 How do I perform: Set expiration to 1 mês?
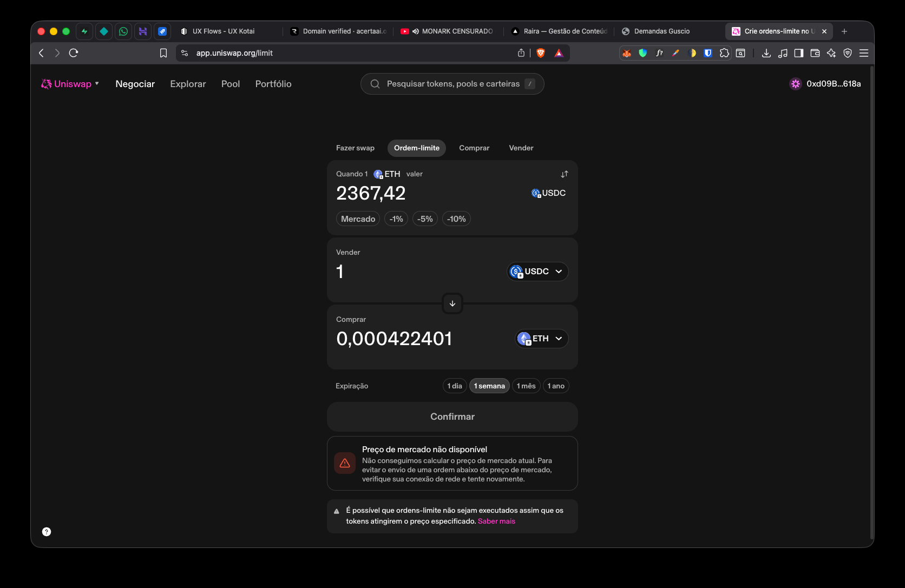[x=526, y=386]
